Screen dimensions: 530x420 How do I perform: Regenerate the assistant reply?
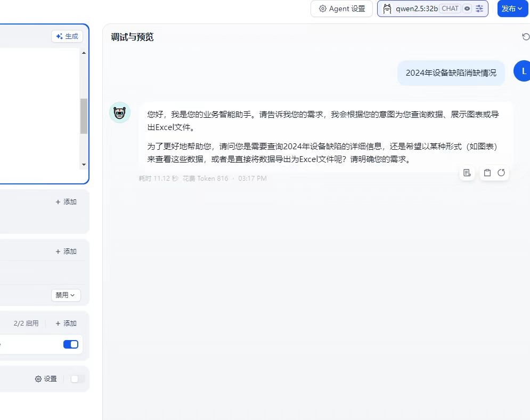pyautogui.click(x=501, y=173)
